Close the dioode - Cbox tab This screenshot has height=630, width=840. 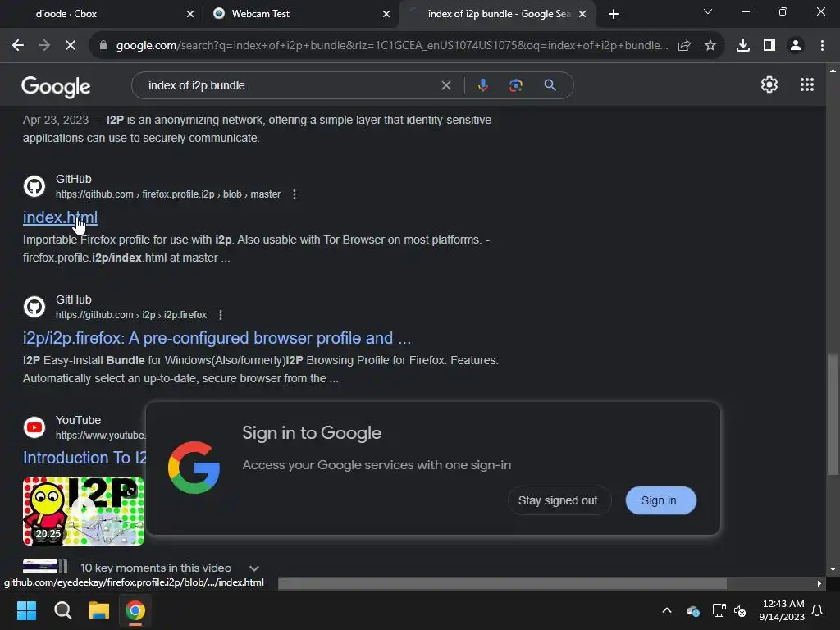point(190,14)
